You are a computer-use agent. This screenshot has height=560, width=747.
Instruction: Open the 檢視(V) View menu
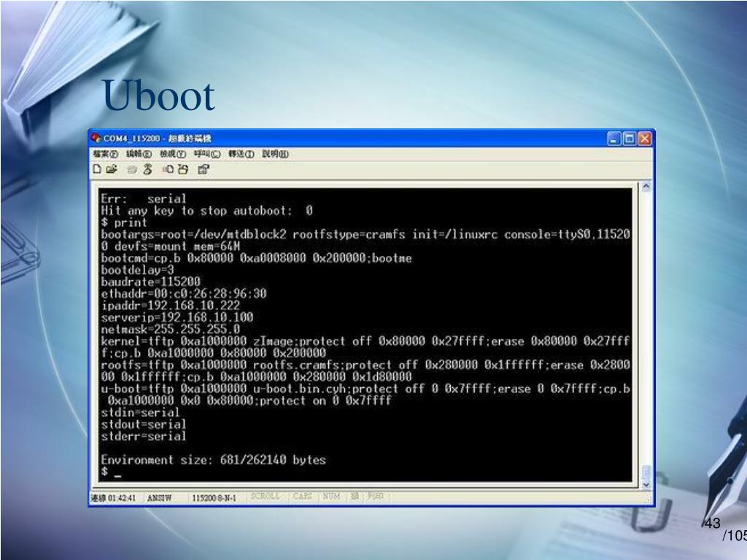pos(172,154)
